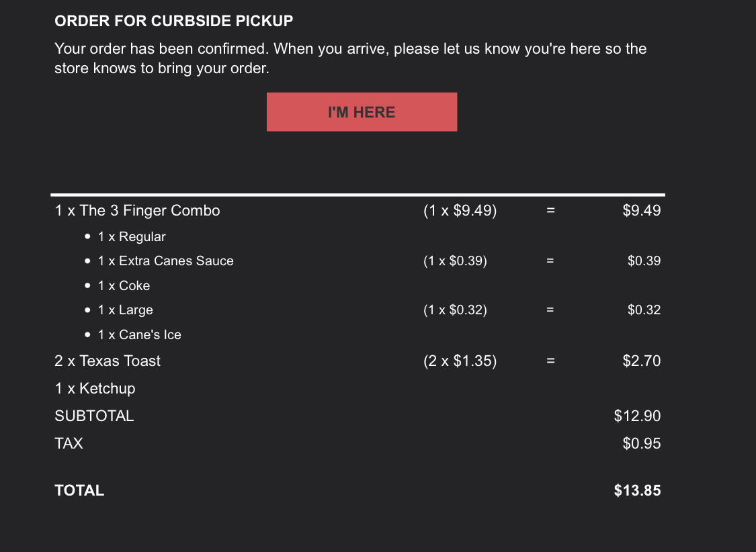Select the 1 x Regular option
The height and width of the screenshot is (552, 756).
pyautogui.click(x=132, y=237)
